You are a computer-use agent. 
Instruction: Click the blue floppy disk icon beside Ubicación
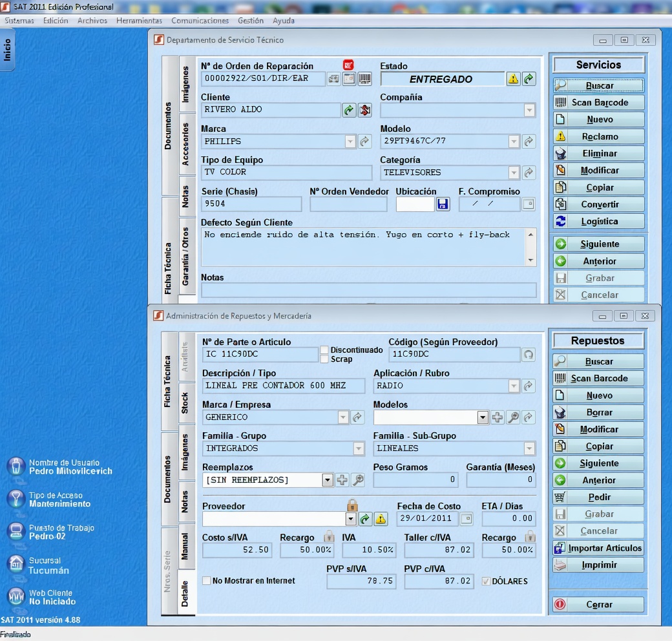(x=443, y=204)
